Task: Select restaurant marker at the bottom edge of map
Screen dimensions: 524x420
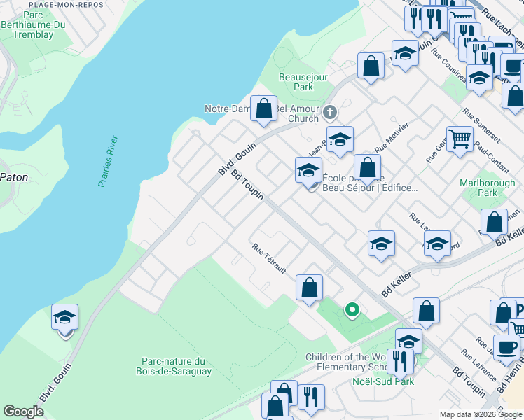Action: (311, 398)
